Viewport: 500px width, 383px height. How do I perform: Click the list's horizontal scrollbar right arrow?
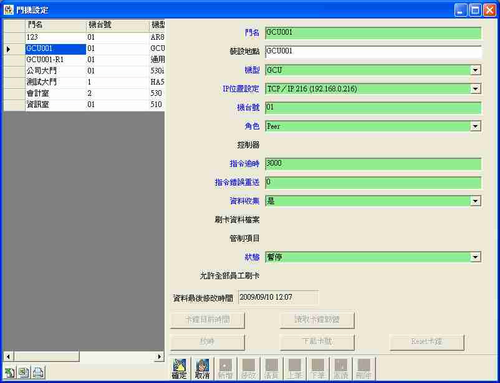pyautogui.click(x=159, y=356)
